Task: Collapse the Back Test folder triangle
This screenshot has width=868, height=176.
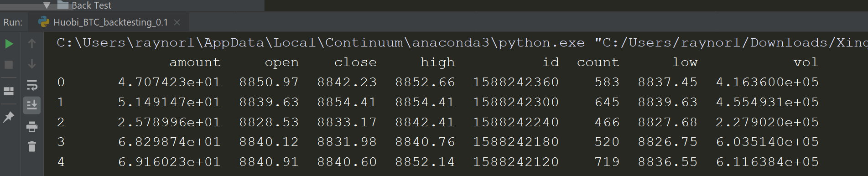Action: [x=47, y=5]
